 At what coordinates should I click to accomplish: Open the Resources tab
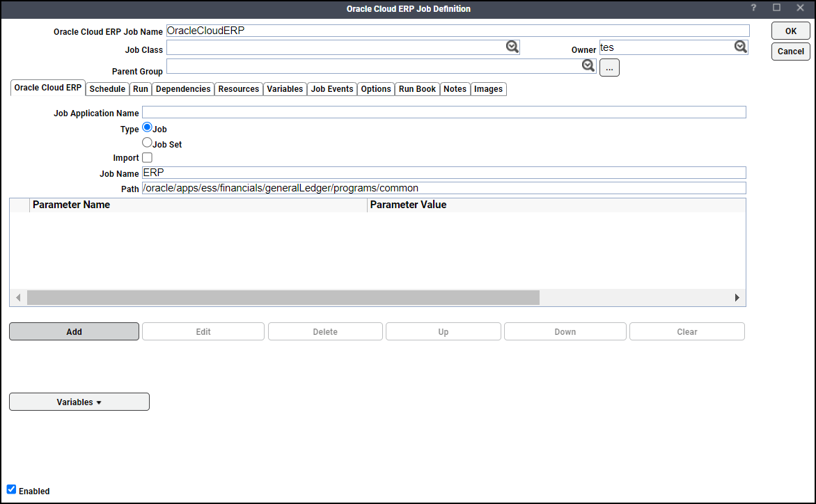tap(238, 89)
